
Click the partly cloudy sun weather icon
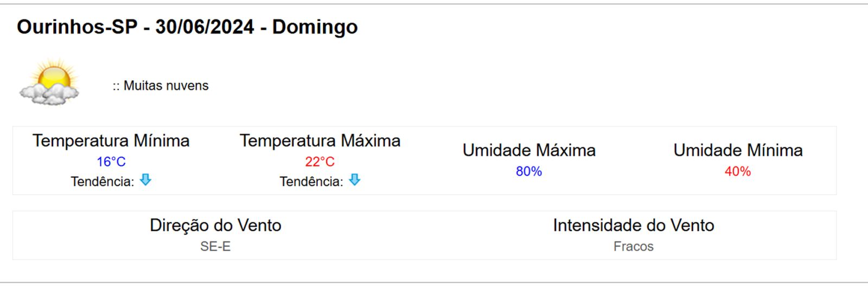(x=50, y=83)
